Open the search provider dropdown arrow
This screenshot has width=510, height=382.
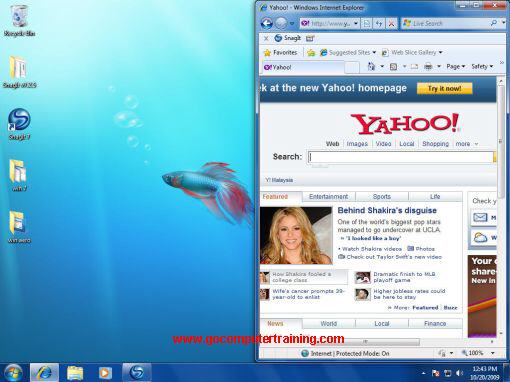[503, 23]
